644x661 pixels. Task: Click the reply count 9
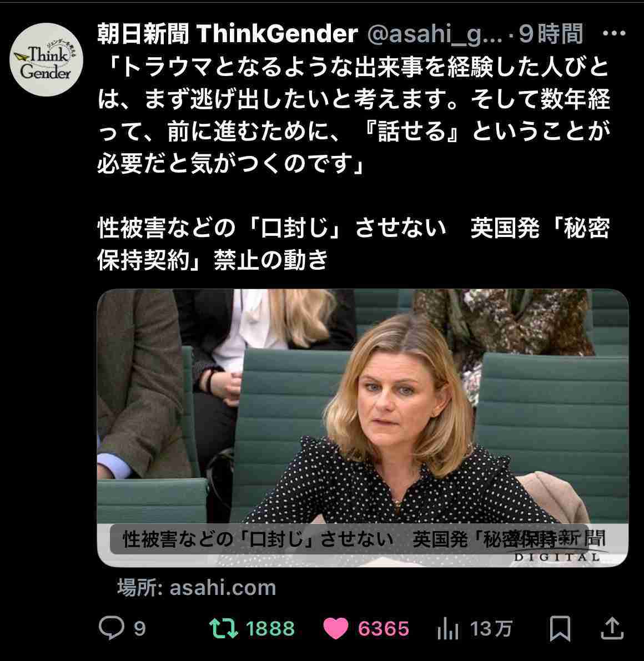[x=139, y=629]
